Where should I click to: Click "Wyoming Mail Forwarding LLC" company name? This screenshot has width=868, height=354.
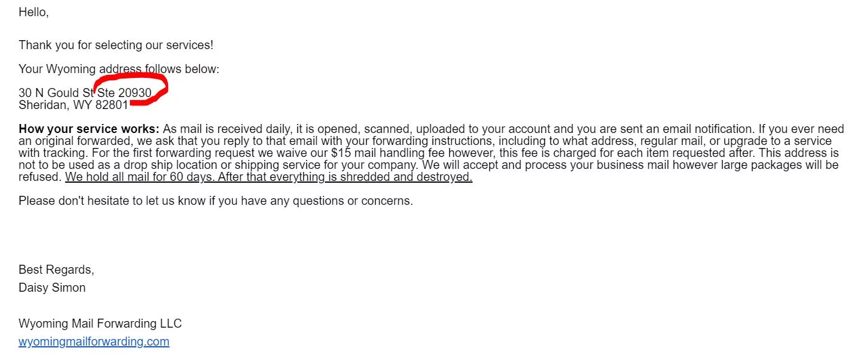tap(100, 324)
